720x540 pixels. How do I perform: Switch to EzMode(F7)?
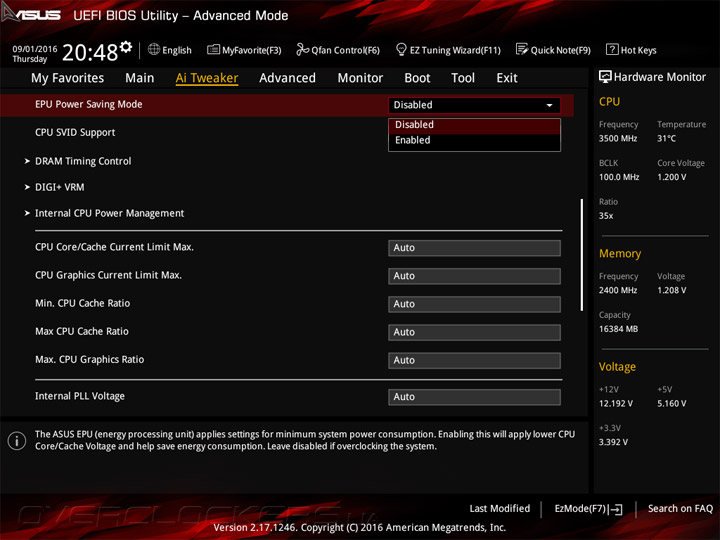589,509
